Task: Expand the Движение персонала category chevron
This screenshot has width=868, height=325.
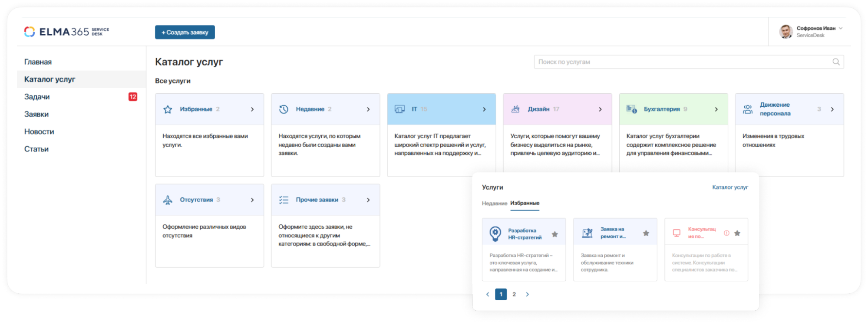Action: pyautogui.click(x=832, y=109)
